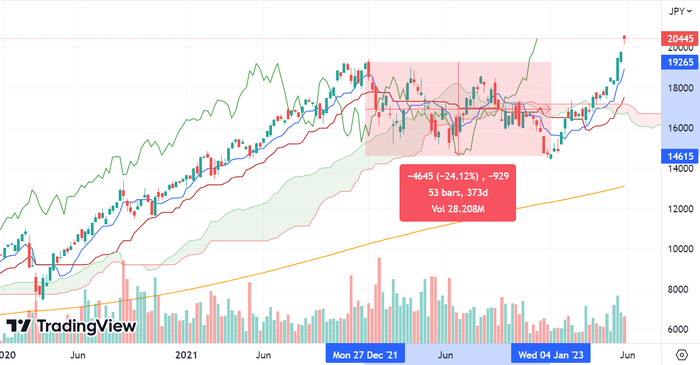Click the TradingView logo
The height and width of the screenshot is (365, 700).
pos(71,326)
